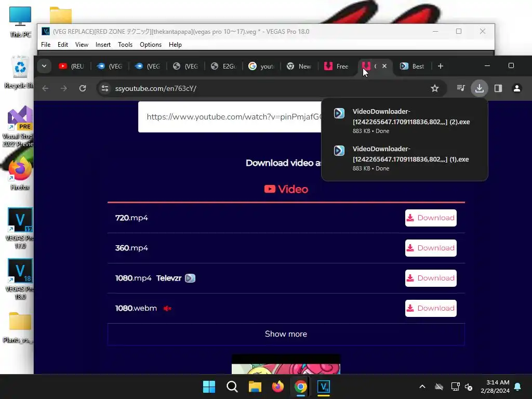View site information icon in address bar
532x399 pixels.
[x=105, y=88]
